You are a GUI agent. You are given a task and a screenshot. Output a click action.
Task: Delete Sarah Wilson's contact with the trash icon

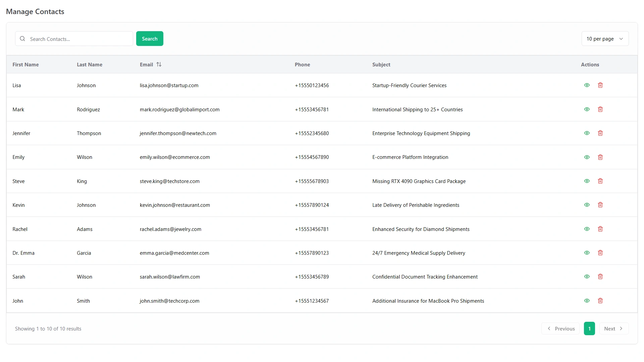pyautogui.click(x=600, y=277)
